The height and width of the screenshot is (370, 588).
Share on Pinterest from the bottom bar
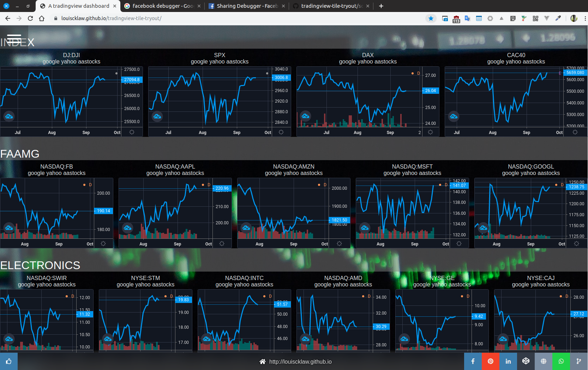491,361
